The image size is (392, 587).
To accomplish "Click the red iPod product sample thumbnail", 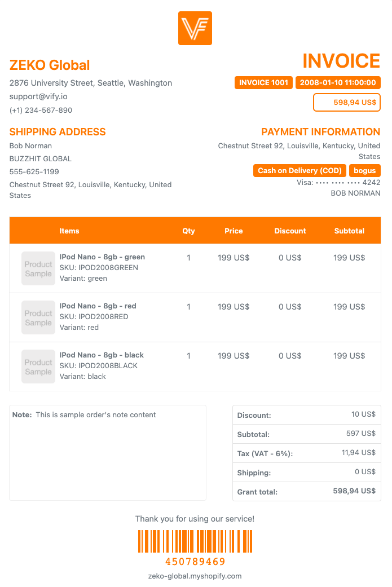I will tap(38, 317).
